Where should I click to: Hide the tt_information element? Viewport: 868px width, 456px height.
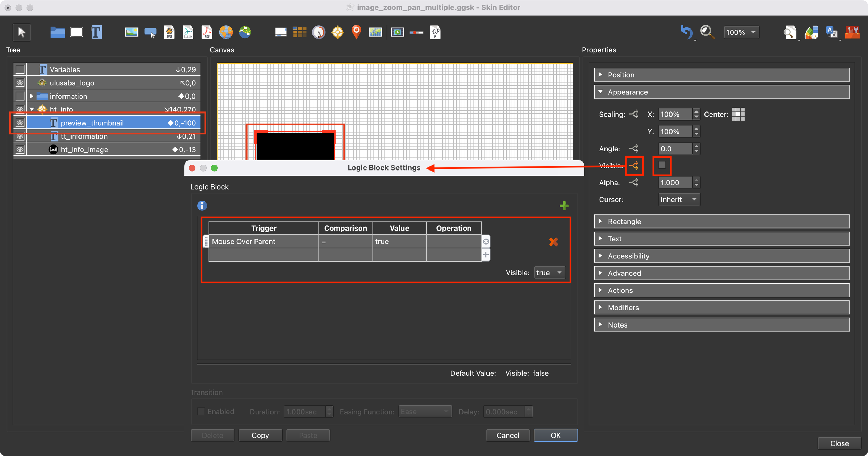click(20, 136)
